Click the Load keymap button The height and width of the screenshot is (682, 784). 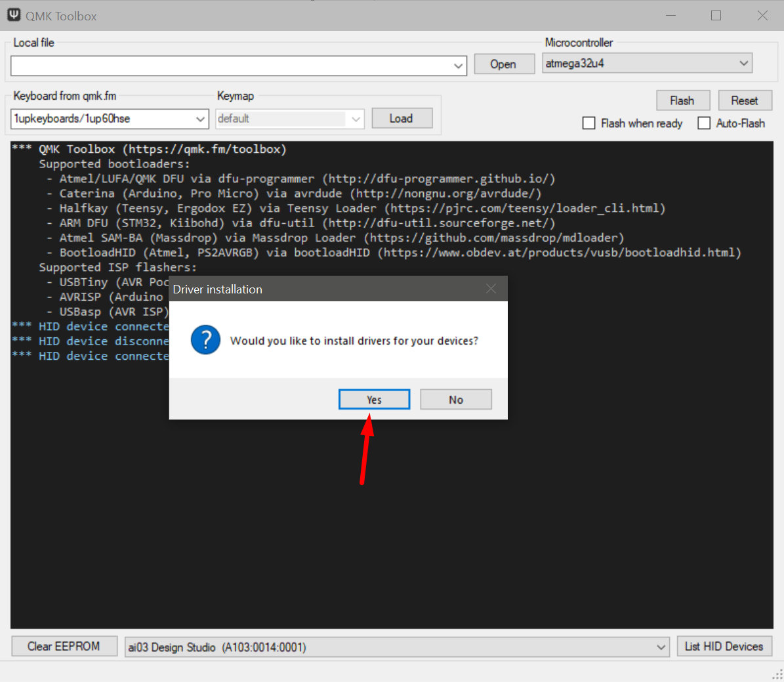tap(402, 118)
